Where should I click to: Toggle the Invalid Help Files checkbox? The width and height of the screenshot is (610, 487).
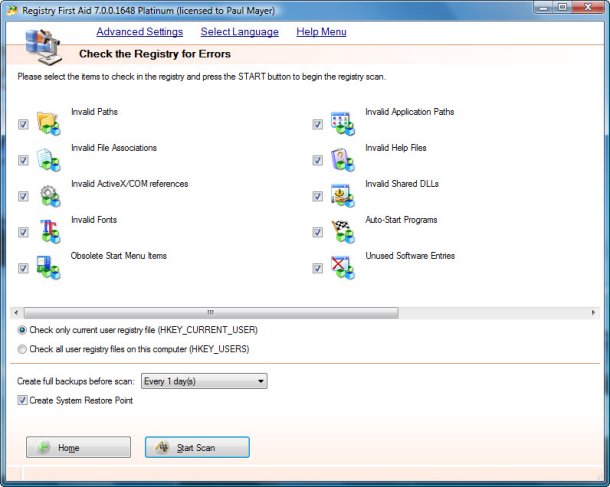(x=317, y=161)
